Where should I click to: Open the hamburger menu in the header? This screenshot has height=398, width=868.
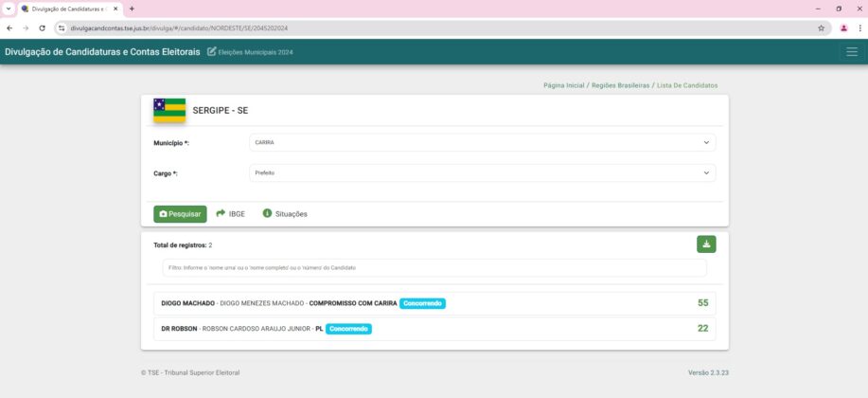[x=851, y=51]
